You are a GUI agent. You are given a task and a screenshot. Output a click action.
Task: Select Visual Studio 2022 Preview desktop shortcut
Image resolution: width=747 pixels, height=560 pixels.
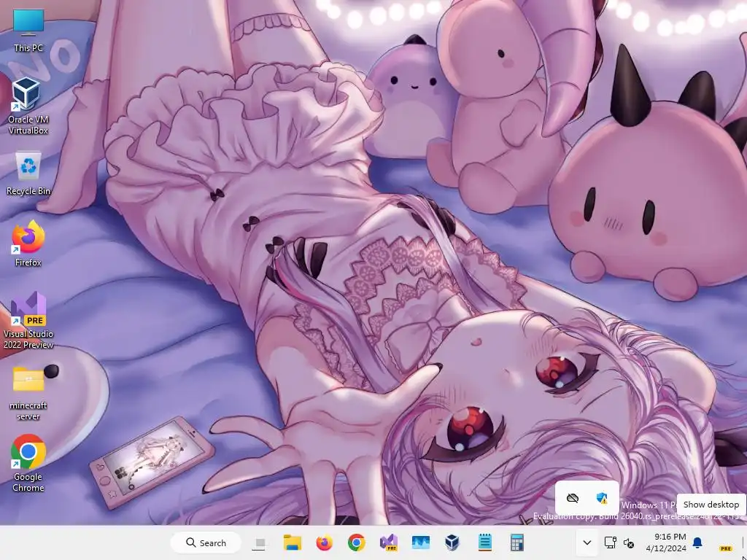[x=28, y=320]
